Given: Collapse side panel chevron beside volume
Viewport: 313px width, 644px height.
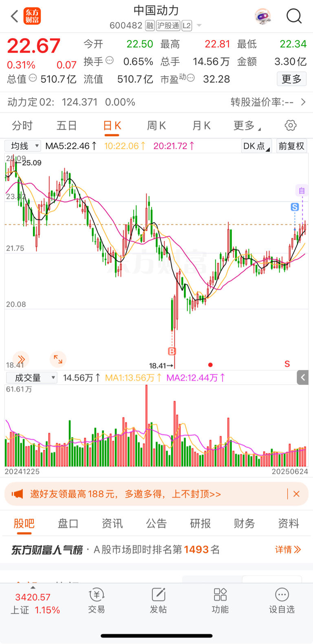Looking at the screenshot, I should (x=303, y=378).
